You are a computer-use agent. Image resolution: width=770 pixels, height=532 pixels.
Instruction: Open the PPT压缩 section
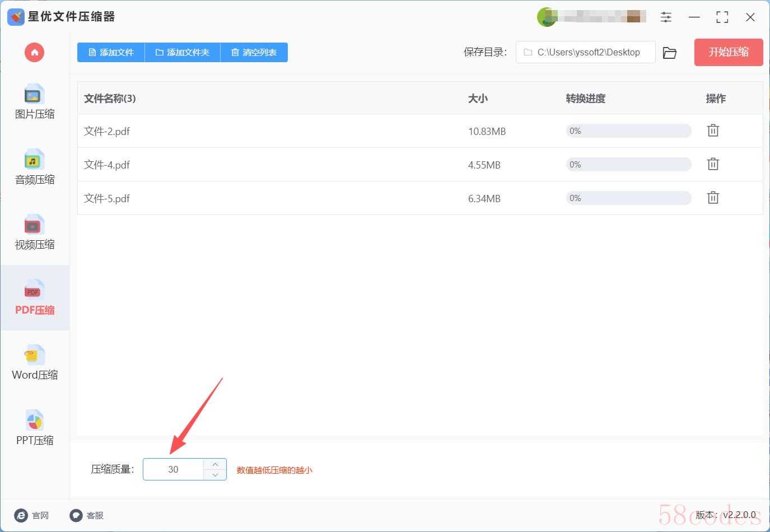pyautogui.click(x=34, y=428)
